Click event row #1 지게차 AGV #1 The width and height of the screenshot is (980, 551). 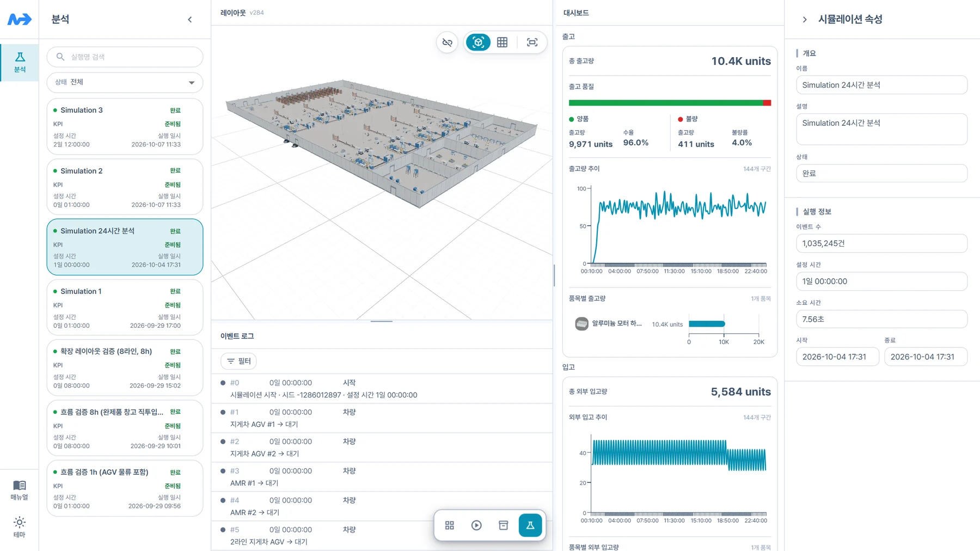(382, 418)
